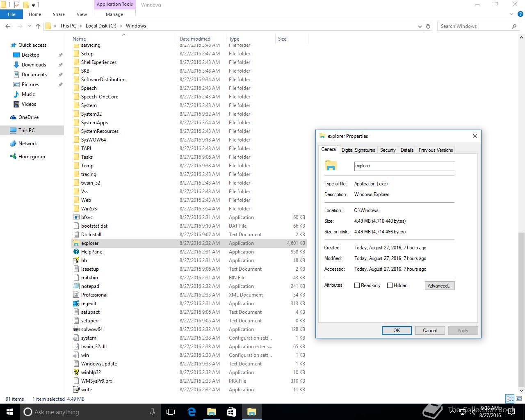The width and height of the screenshot is (525, 420).
Task: Enable the Read-only attribute checkbox
Action: click(357, 285)
